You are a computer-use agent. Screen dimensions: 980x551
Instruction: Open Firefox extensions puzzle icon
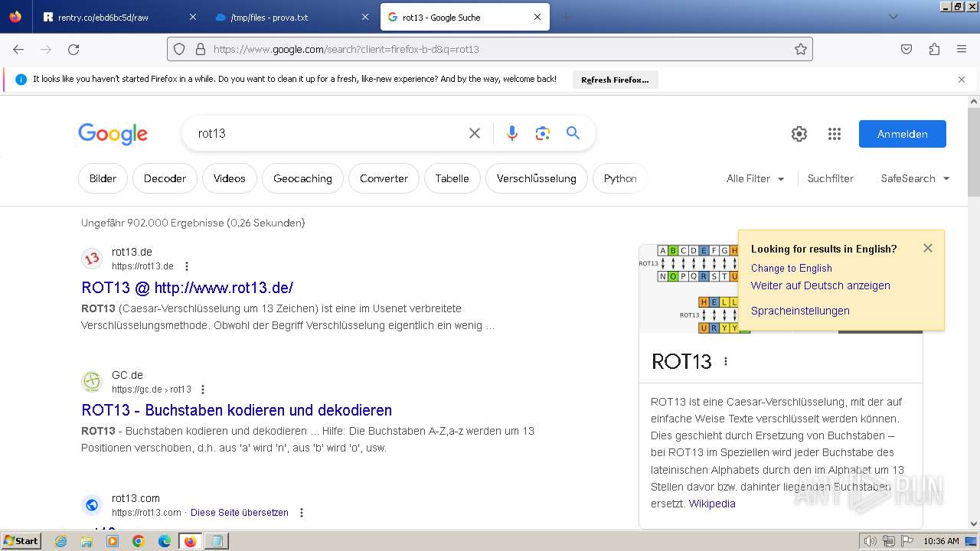(934, 49)
